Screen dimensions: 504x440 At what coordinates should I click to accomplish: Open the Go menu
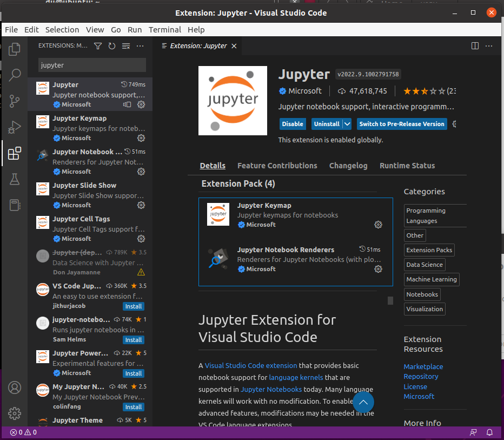click(x=116, y=30)
